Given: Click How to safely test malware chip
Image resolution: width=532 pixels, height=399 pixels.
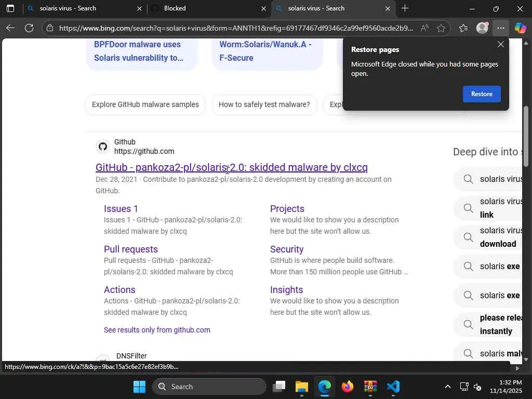Looking at the screenshot, I should pyautogui.click(x=264, y=105).
